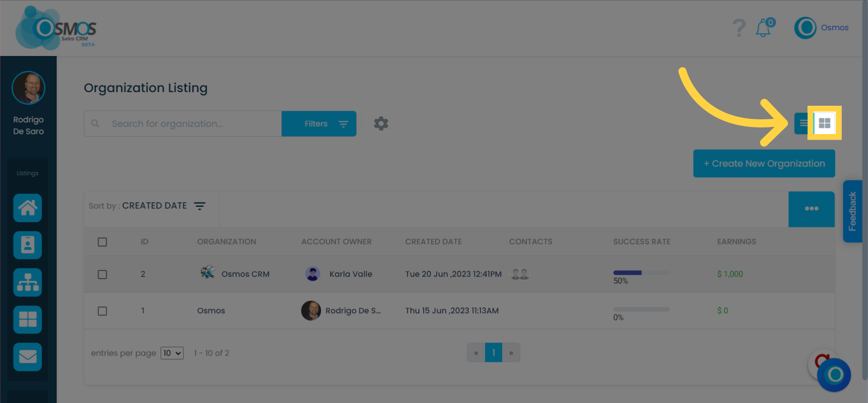Image resolution: width=868 pixels, height=403 pixels.
Task: Click CONTACTS column header
Action: point(531,242)
